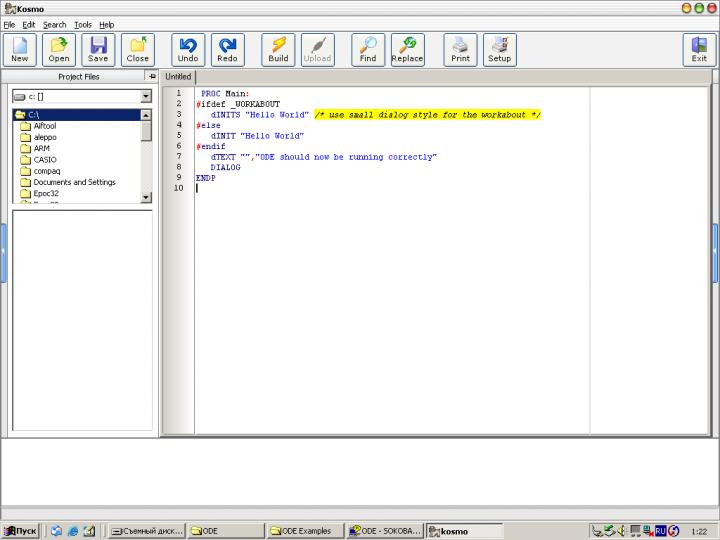Click the New file toolbar icon
Screen dimensions: 720x540
coord(20,49)
